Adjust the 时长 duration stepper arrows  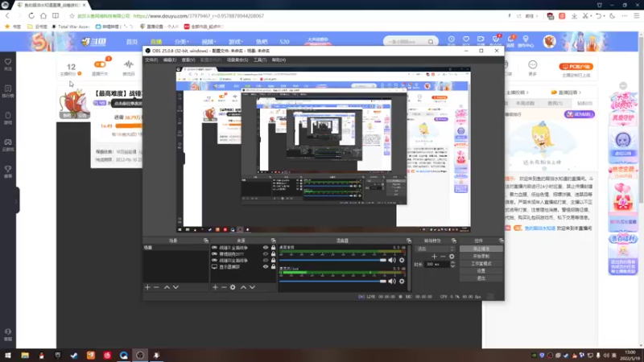tap(452, 265)
